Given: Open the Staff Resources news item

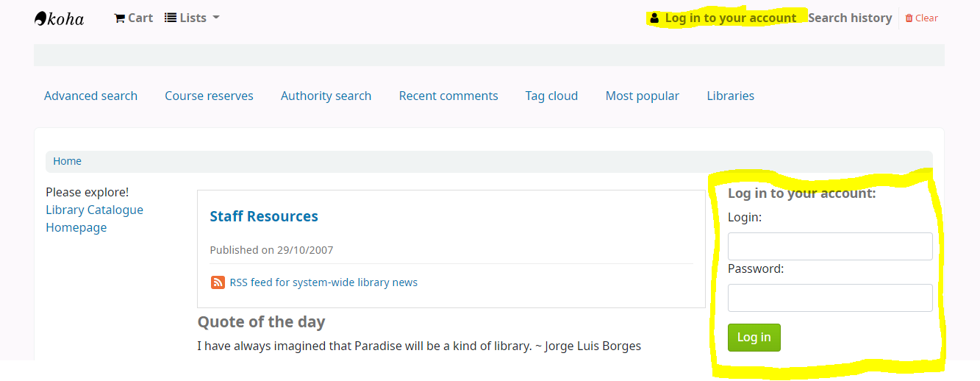Looking at the screenshot, I should (264, 216).
